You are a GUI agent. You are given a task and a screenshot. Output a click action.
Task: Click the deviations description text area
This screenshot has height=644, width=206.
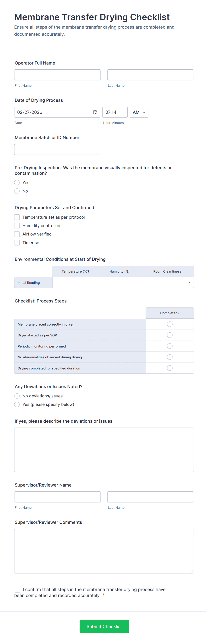coord(104,450)
